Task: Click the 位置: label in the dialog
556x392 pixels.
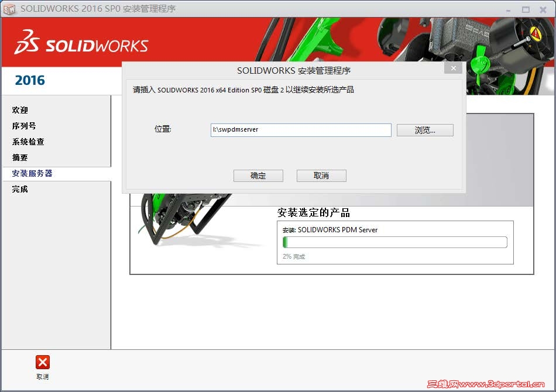Action: click(x=163, y=129)
